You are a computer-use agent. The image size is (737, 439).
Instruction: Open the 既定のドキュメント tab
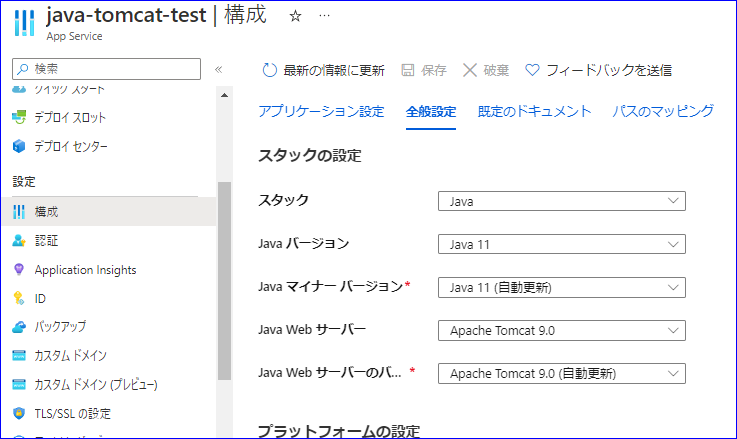click(534, 111)
